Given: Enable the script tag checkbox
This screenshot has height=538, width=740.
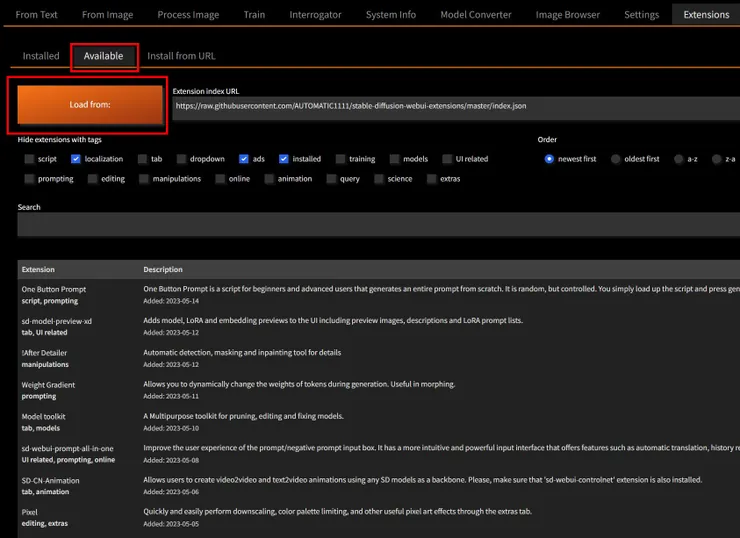Looking at the screenshot, I should tap(29, 159).
